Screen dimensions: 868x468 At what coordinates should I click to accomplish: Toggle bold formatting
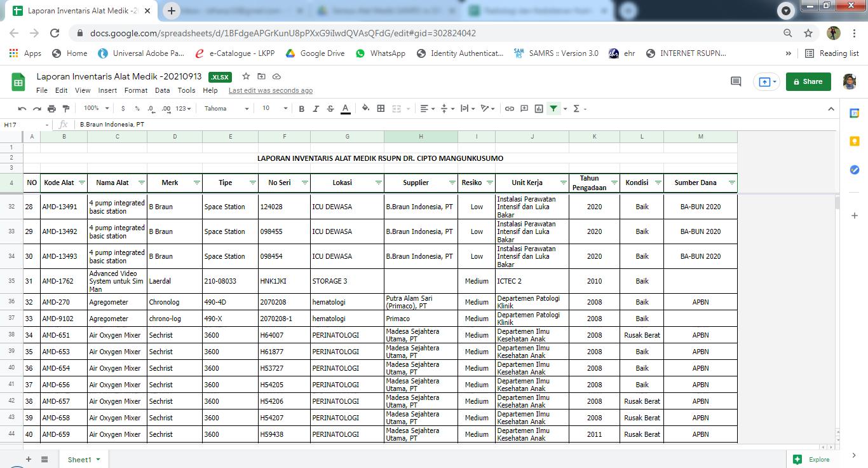[301, 109]
